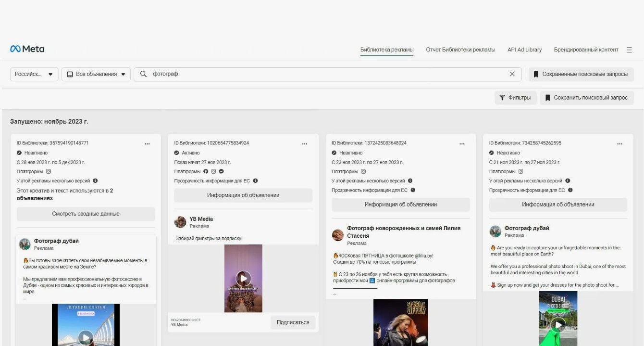Clear the search field with the X icon
644x346 pixels.
[x=512, y=74]
